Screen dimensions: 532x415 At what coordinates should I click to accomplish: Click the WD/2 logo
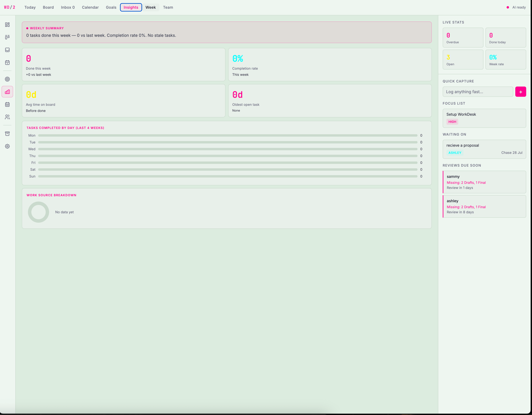tap(10, 7)
